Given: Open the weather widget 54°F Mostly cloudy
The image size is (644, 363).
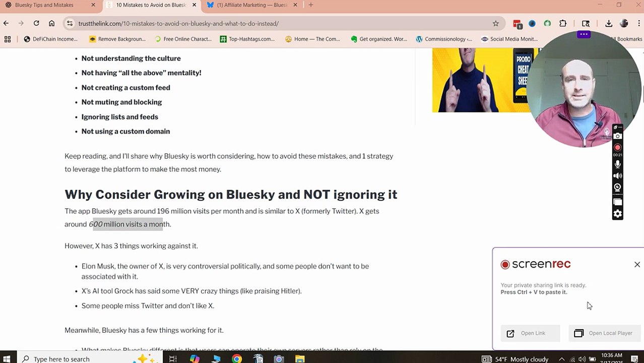Looking at the screenshot, I should (515, 359).
